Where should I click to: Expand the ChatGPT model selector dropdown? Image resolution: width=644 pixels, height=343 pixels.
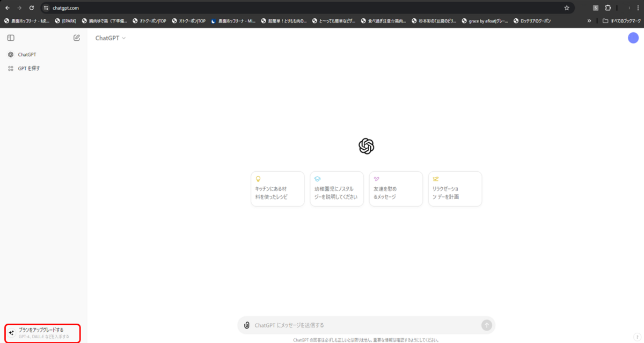tap(111, 38)
